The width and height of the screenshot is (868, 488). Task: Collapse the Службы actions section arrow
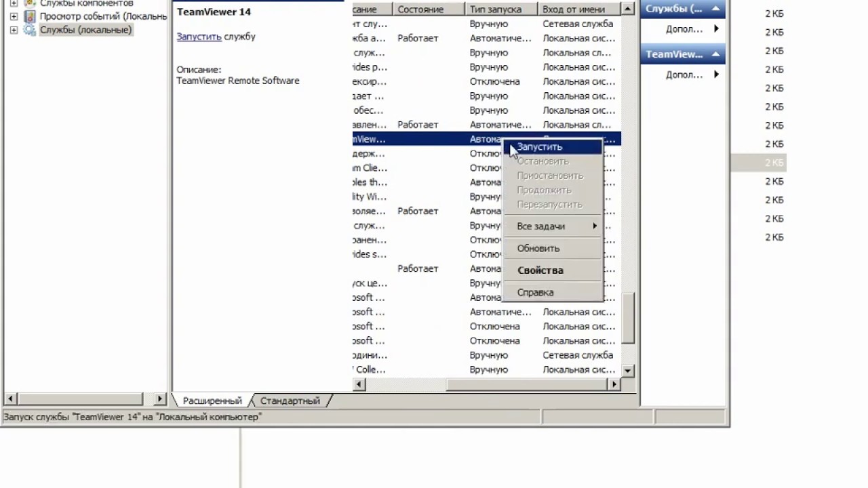pyautogui.click(x=715, y=9)
